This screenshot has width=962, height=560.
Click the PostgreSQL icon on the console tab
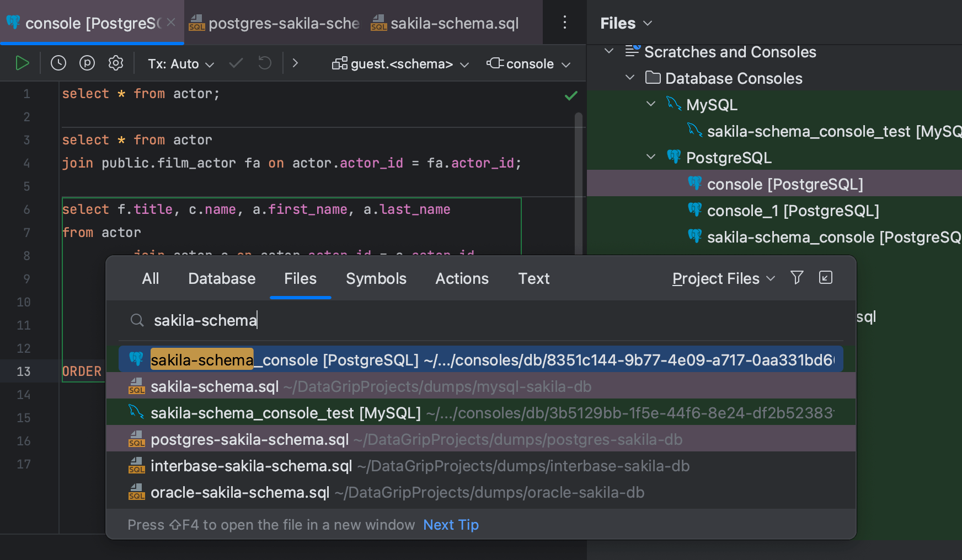click(13, 23)
